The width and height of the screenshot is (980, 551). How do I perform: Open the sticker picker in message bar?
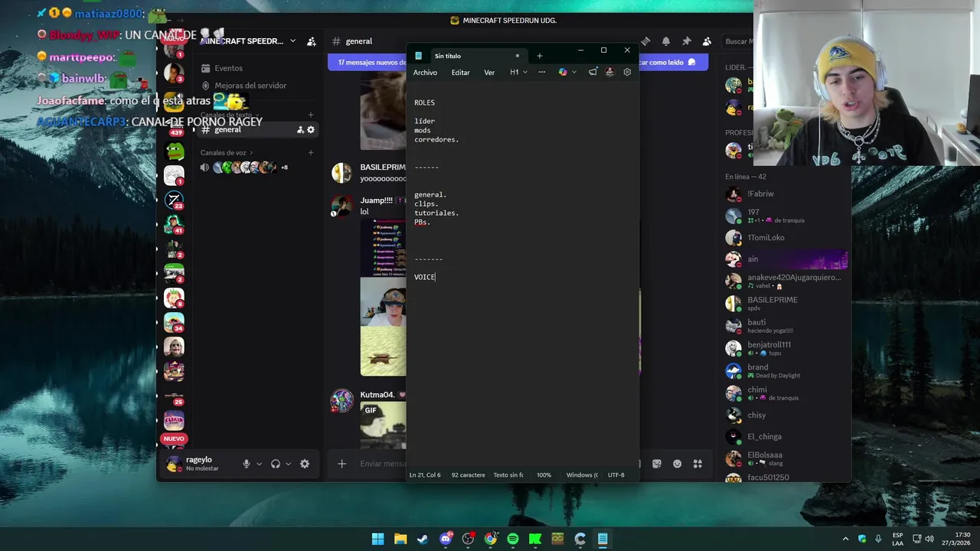coord(657,464)
